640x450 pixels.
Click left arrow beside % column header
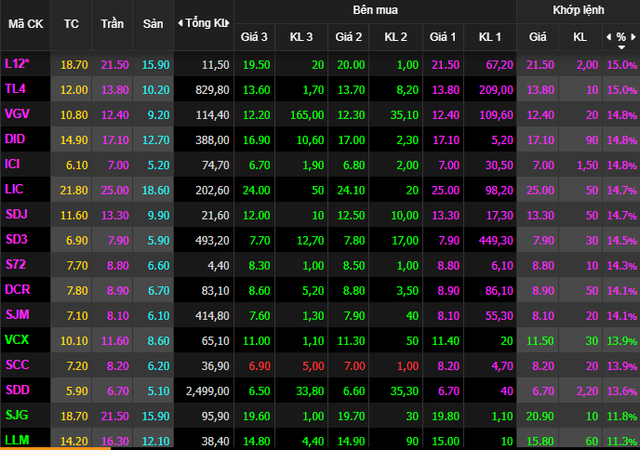coord(609,37)
